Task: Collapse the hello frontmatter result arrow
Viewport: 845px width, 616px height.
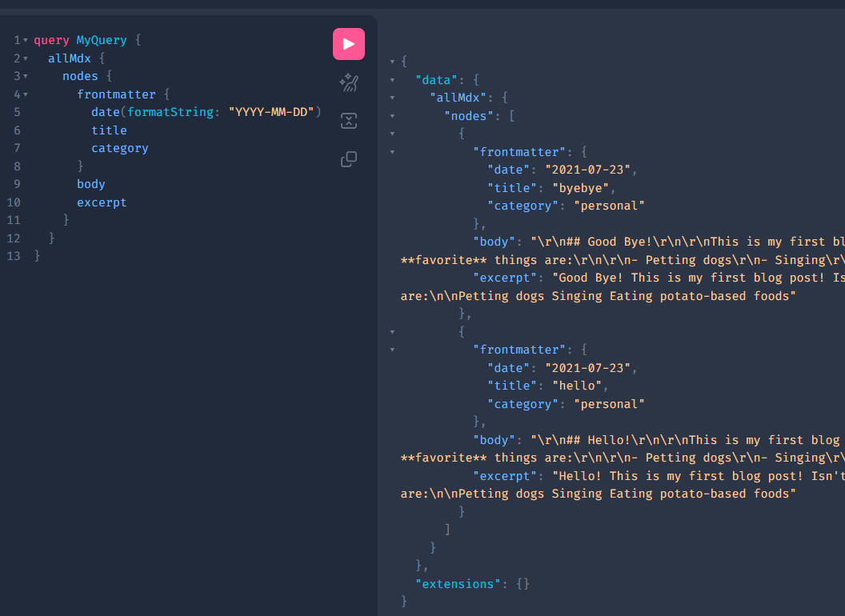Action: pyautogui.click(x=392, y=350)
